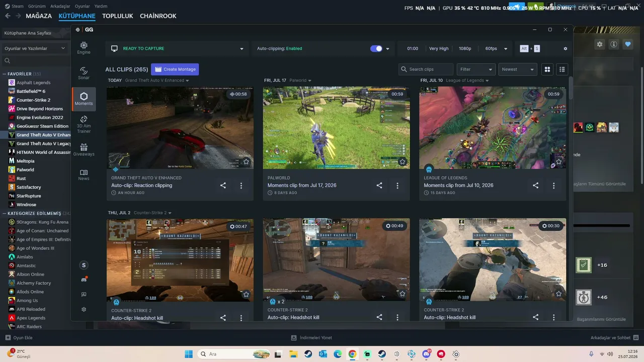
Task: Favorite the Grand Theft Auto V clip star
Action: [x=246, y=162]
